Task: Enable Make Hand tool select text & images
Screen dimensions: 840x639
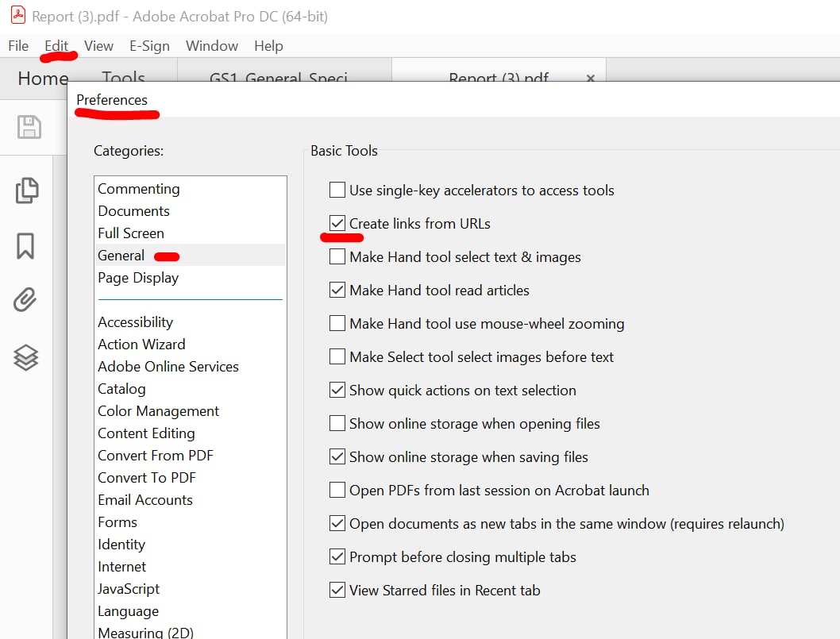Action: [337, 256]
